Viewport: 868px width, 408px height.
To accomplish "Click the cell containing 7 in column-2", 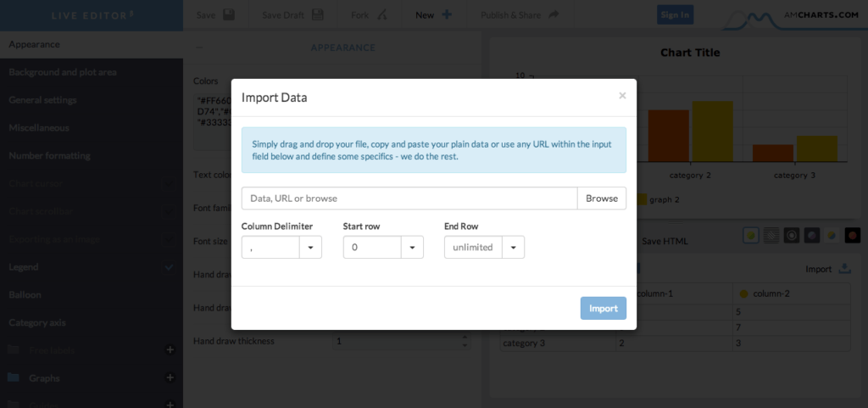I will pyautogui.click(x=792, y=327).
